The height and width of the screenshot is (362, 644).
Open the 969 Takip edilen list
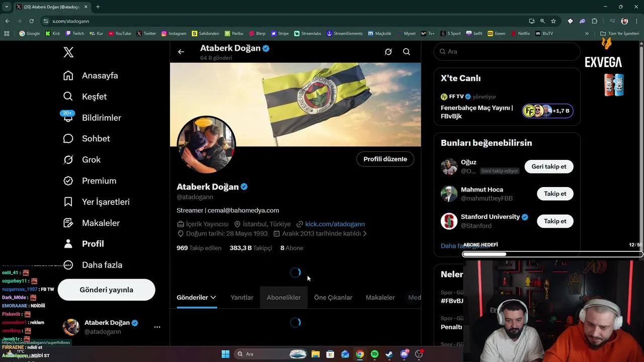click(x=199, y=248)
